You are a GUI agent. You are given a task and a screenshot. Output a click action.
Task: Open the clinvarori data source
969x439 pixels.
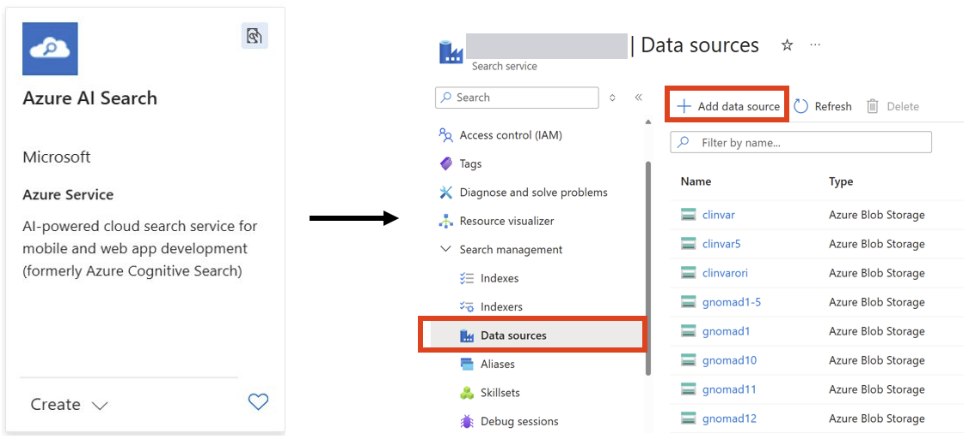[x=725, y=273]
